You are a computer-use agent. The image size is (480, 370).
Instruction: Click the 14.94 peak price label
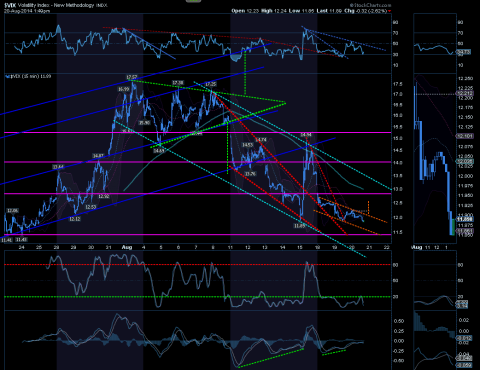click(x=306, y=135)
